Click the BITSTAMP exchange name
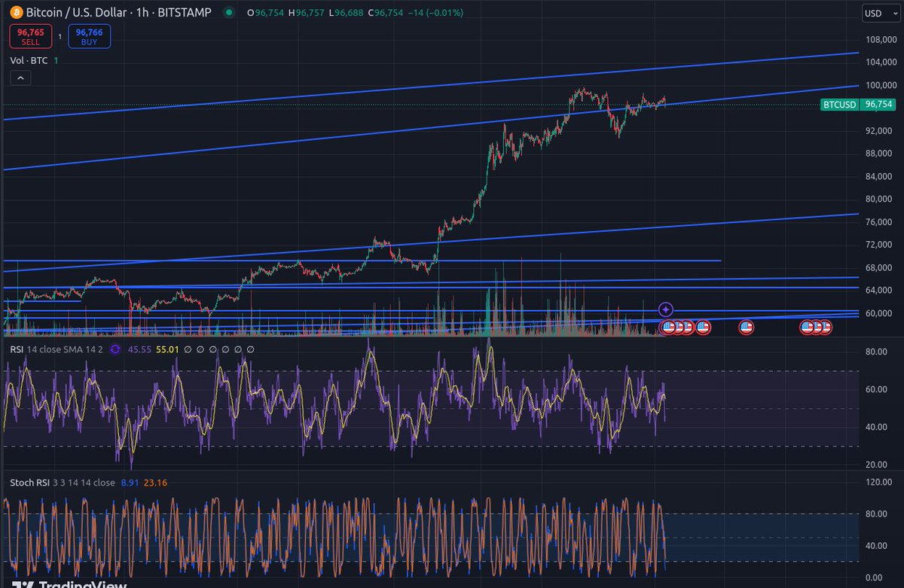This screenshot has width=904, height=588. click(185, 13)
